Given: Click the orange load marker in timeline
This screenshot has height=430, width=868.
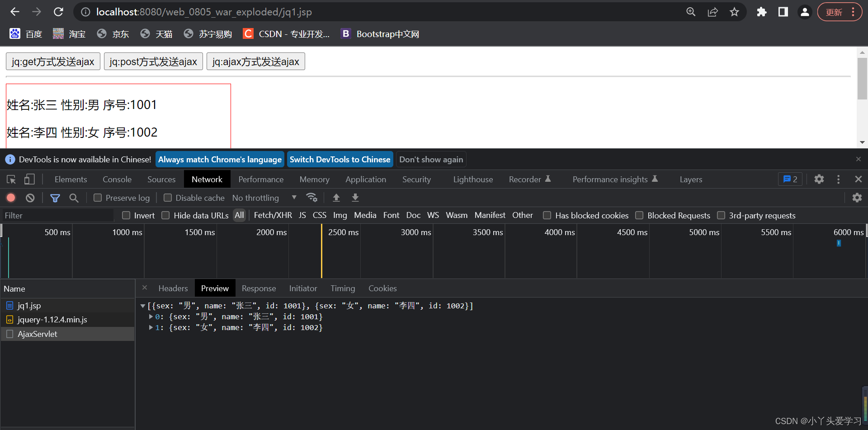Looking at the screenshot, I should coord(321,251).
